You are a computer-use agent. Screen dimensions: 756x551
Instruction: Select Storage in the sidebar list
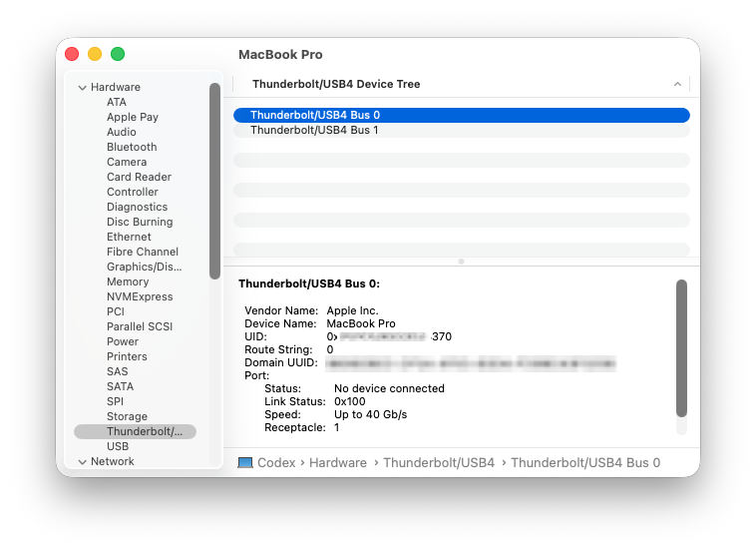(127, 416)
